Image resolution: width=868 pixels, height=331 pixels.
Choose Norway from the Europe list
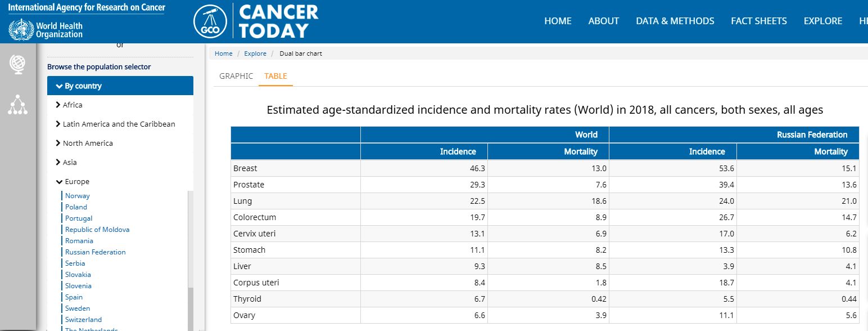(x=77, y=196)
